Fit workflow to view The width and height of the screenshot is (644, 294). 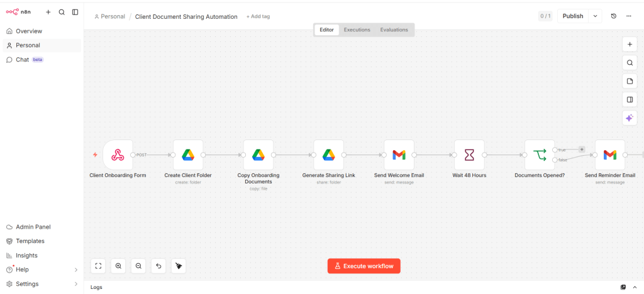tap(98, 266)
